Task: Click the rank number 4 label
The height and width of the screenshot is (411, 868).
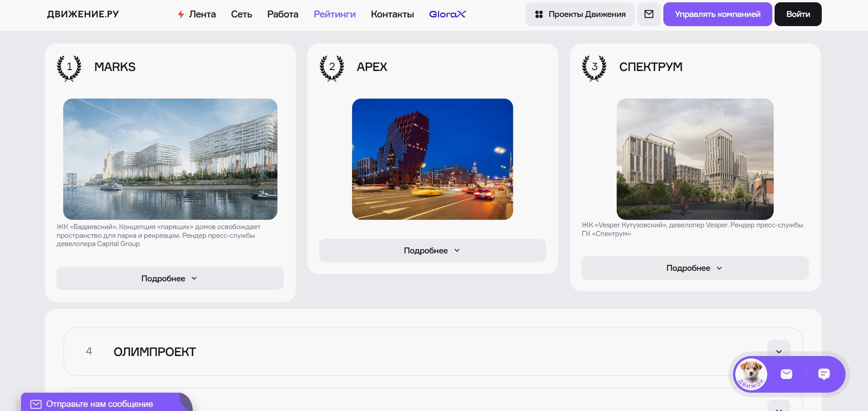Action: pos(89,351)
